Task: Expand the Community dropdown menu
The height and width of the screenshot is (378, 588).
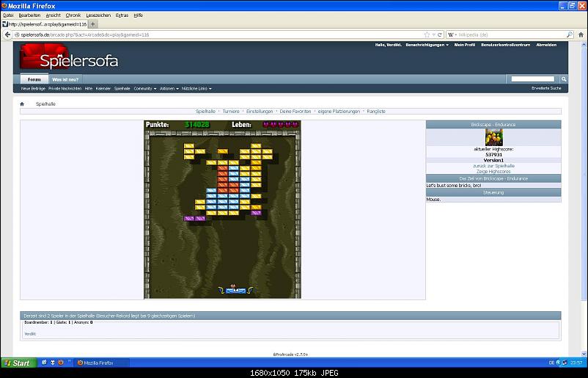Action: tap(144, 89)
